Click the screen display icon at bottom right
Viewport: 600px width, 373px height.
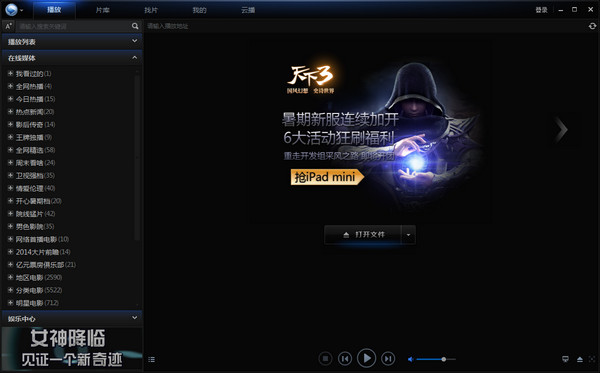[x=565, y=359]
